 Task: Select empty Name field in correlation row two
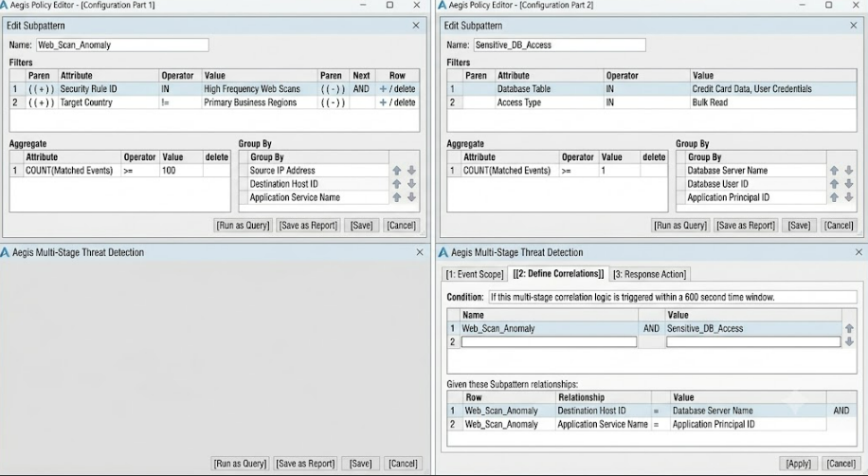click(550, 342)
